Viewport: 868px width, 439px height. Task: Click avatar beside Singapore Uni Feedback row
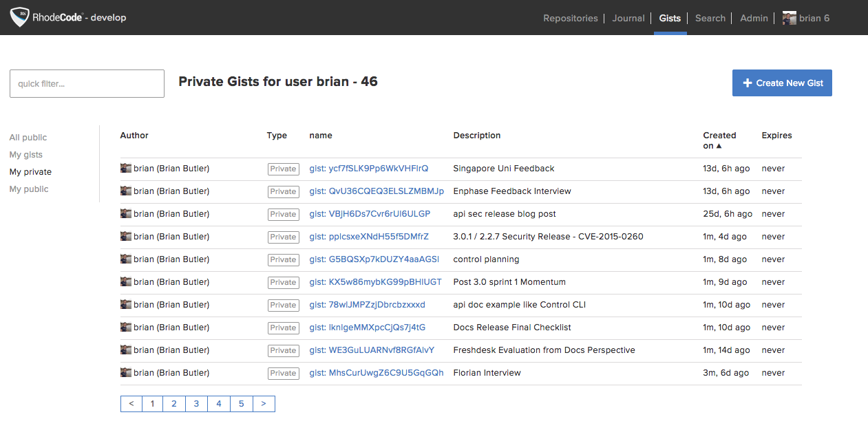(126, 169)
